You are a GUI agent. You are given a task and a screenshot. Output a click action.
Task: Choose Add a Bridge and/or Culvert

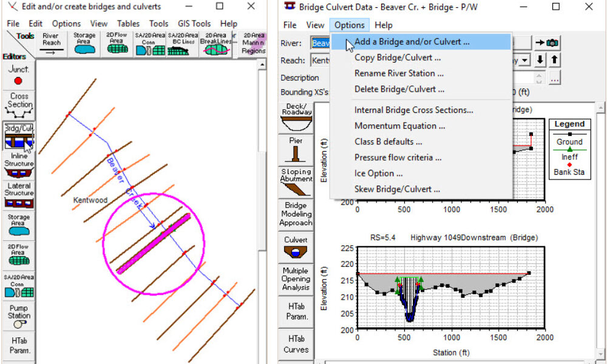(412, 42)
